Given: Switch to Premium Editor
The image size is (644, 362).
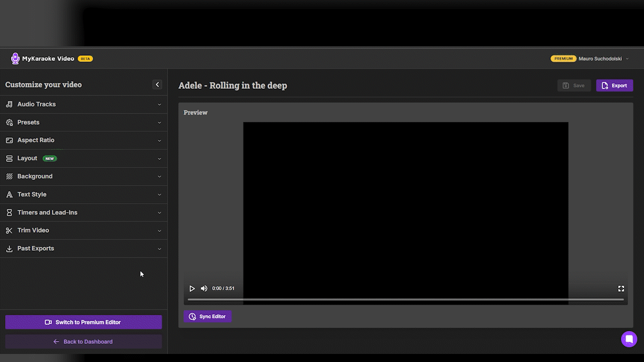Looking at the screenshot, I should (84, 322).
